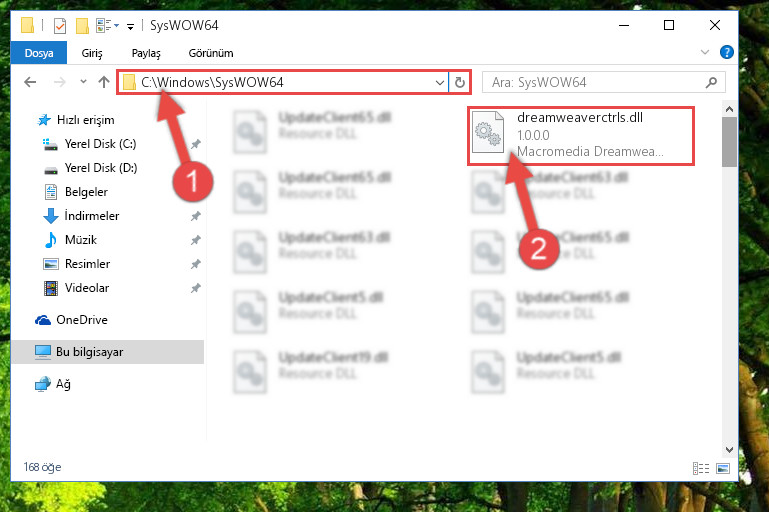The height and width of the screenshot is (512, 769).
Task: Switch to the Görünüm ribbon tab
Action: coord(211,53)
